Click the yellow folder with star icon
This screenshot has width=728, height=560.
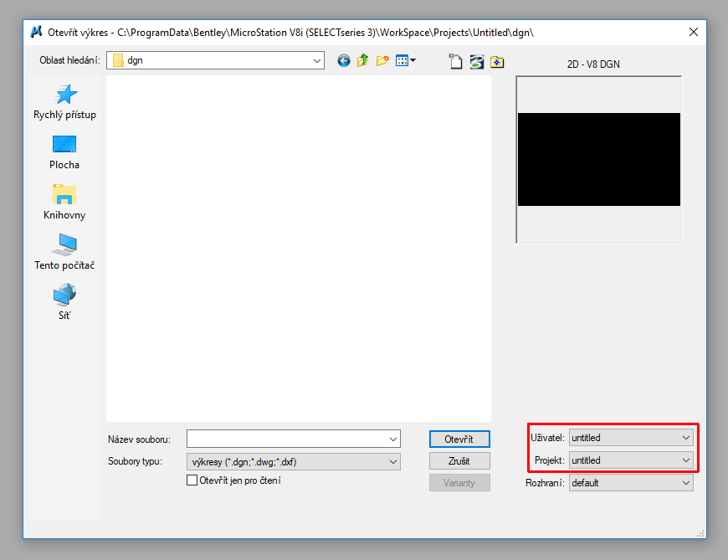pos(497,61)
